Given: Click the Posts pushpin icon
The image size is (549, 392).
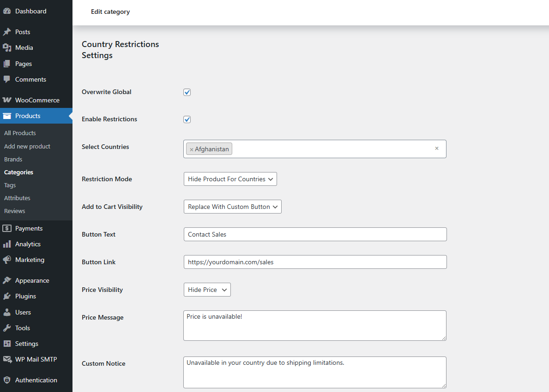Looking at the screenshot, I should coord(7,32).
